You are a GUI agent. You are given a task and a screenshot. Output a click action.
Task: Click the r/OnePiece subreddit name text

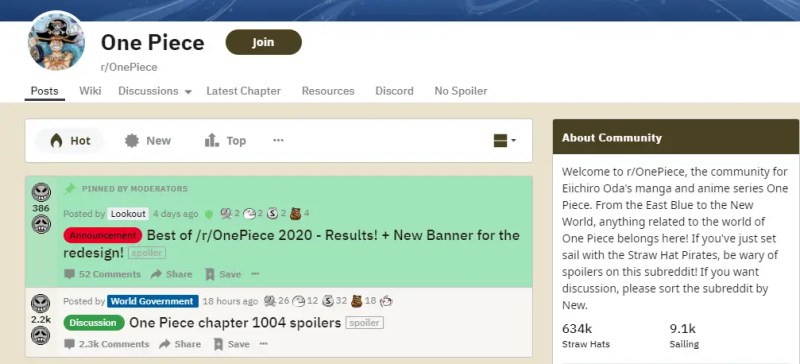pyautogui.click(x=129, y=67)
